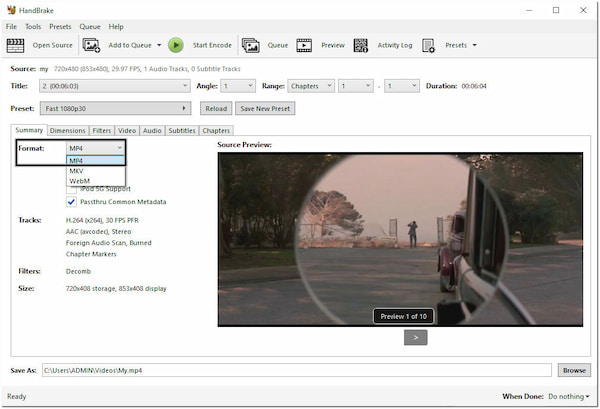Open the Fast 1080p30 preset selector

[x=116, y=109]
